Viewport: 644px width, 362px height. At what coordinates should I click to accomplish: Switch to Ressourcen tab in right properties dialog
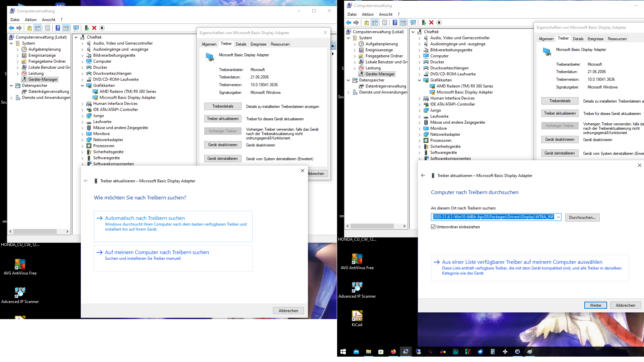[617, 39]
